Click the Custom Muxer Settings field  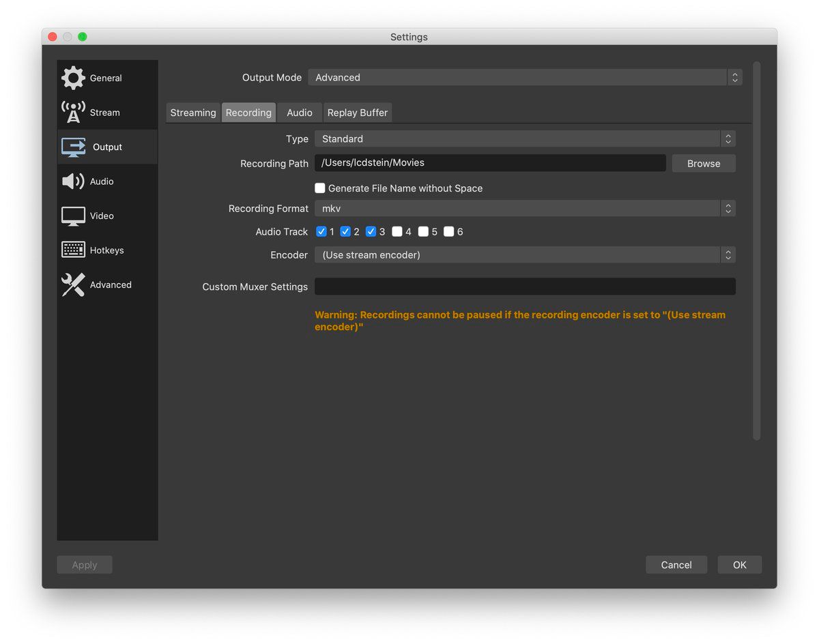coord(524,287)
